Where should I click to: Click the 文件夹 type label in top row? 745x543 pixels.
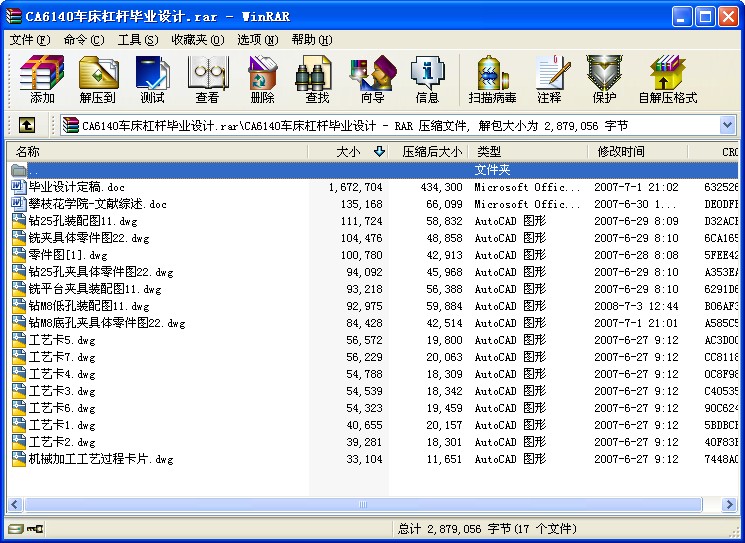pyautogui.click(x=492, y=170)
